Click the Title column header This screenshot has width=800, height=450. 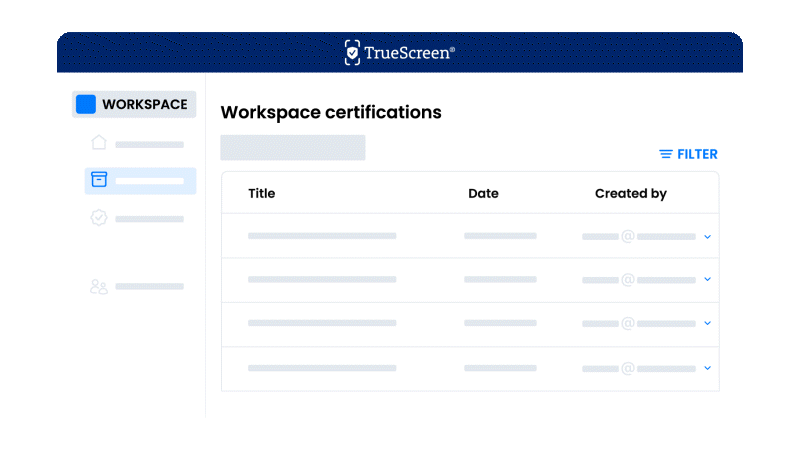coord(262,193)
